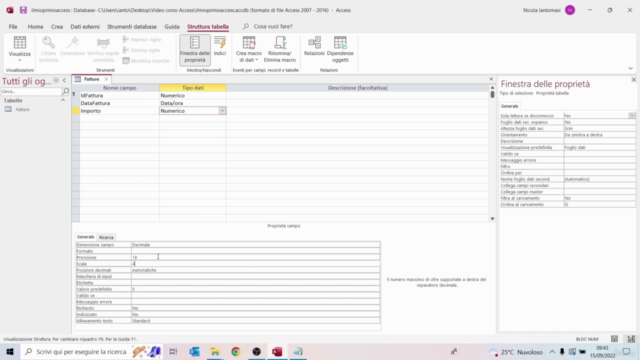Click the Valore predefinito field
The width and height of the screenshot is (640, 360).
pyautogui.click(x=256, y=289)
